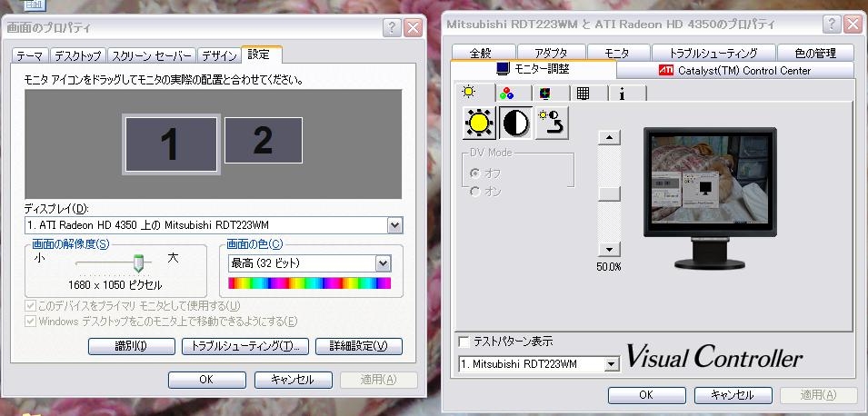Click キャンセル in Mitsubishi properties window
868x416 pixels.
pos(733,395)
